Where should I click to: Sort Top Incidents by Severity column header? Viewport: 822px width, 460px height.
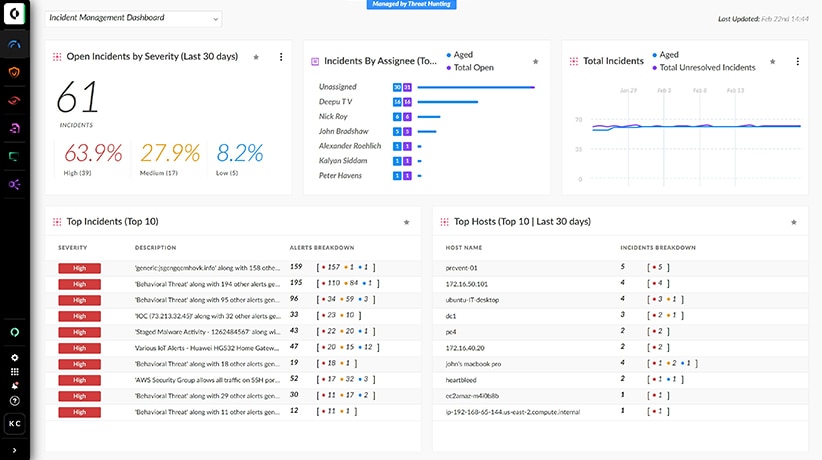[x=73, y=247]
